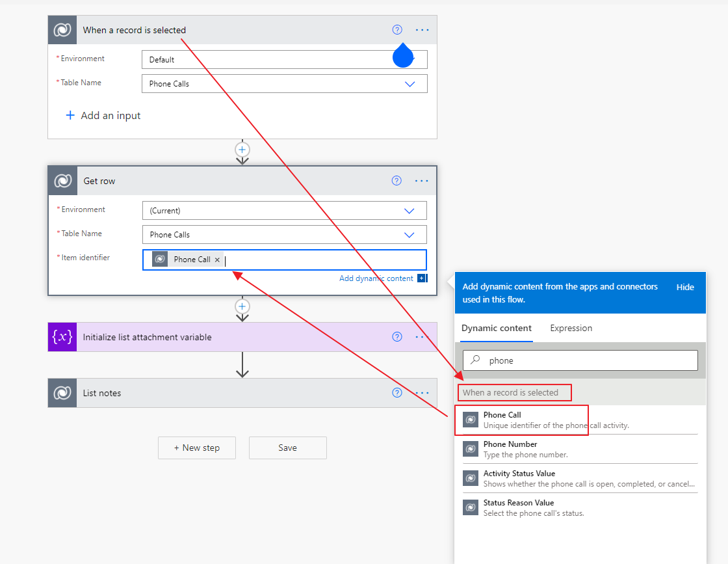Open help for Initialize list attachment variable
The width and height of the screenshot is (728, 564).
(397, 337)
